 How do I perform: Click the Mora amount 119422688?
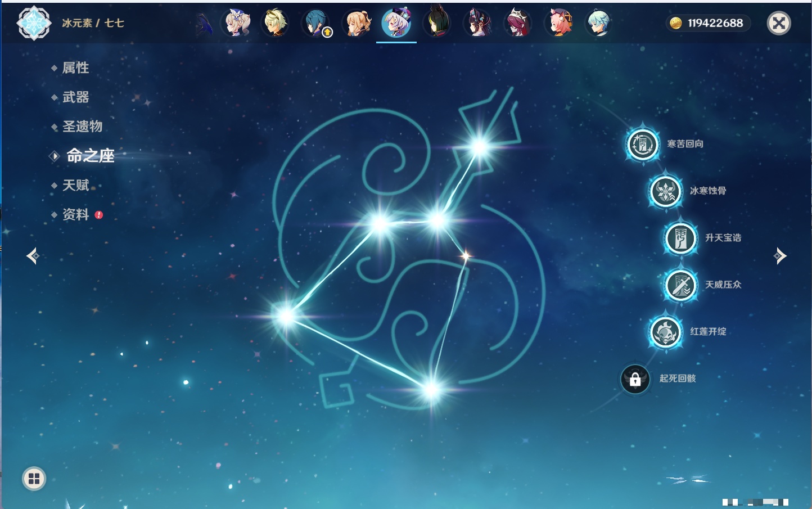click(x=715, y=23)
